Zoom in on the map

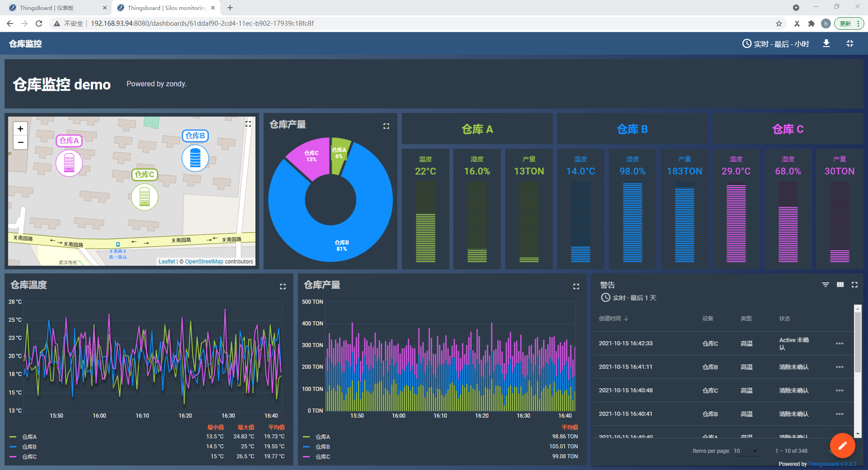20,129
